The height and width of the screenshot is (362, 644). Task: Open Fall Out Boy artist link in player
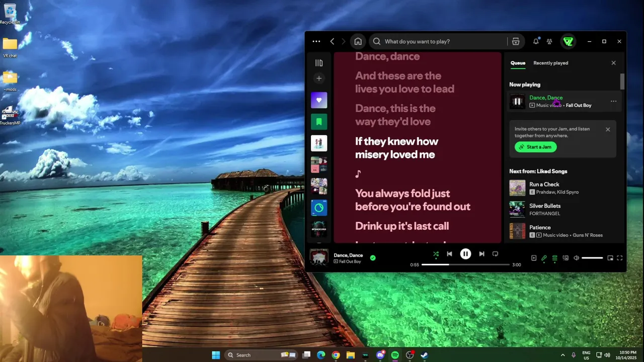pyautogui.click(x=350, y=261)
